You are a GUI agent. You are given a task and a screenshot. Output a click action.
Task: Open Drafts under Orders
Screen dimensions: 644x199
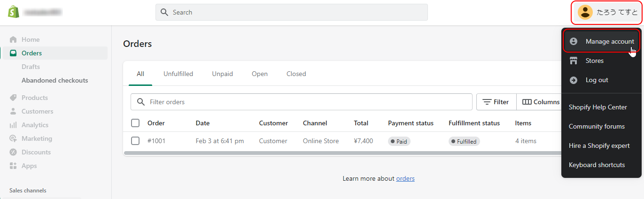coord(31,67)
